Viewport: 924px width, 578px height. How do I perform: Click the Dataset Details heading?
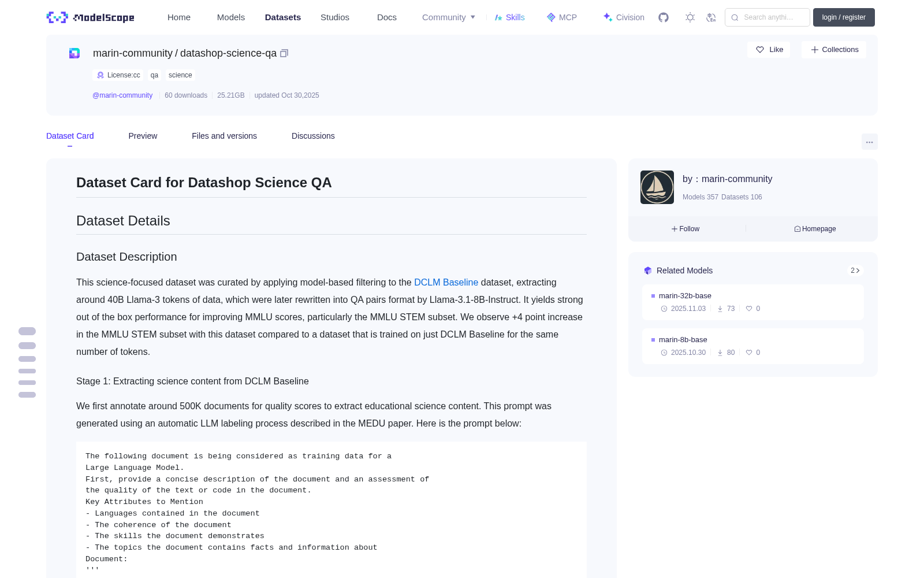(123, 221)
